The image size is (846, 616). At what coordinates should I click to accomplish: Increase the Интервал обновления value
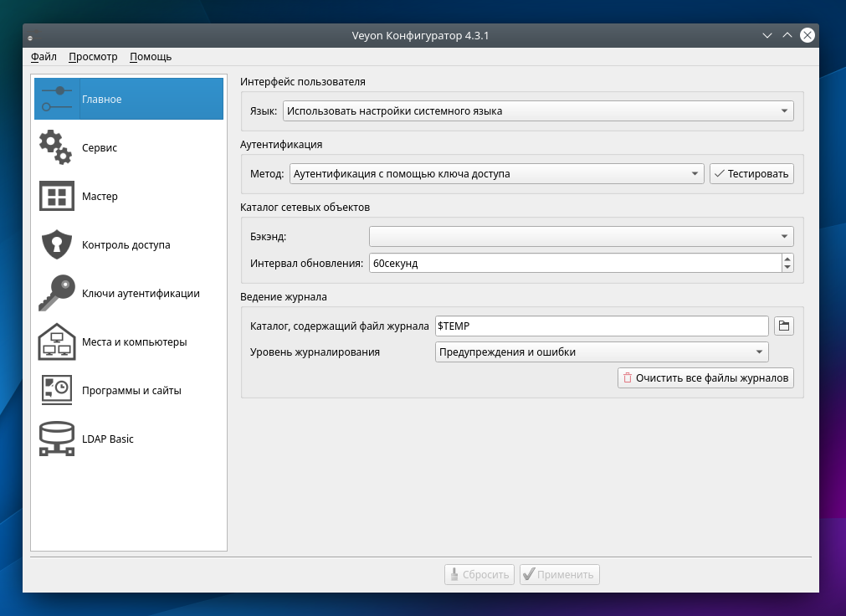[787, 259]
